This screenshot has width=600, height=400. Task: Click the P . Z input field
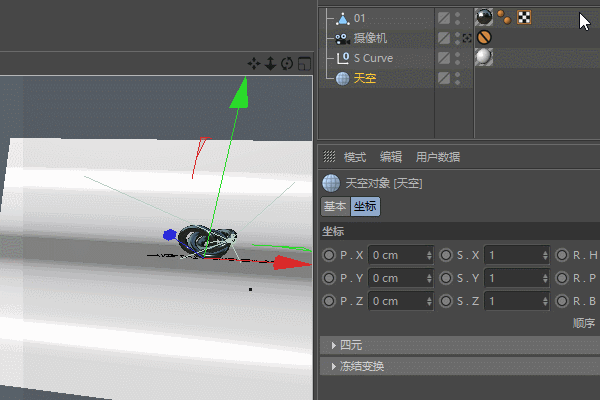pyautogui.click(x=401, y=301)
